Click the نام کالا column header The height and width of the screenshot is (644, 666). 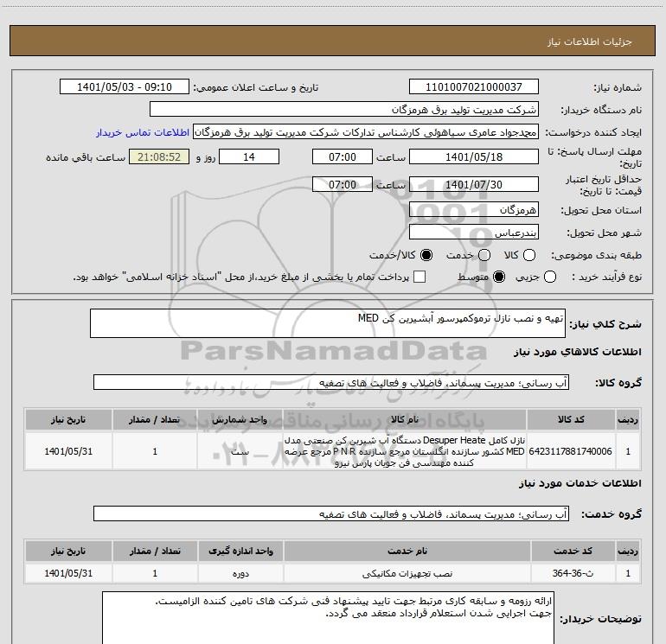tap(405, 419)
